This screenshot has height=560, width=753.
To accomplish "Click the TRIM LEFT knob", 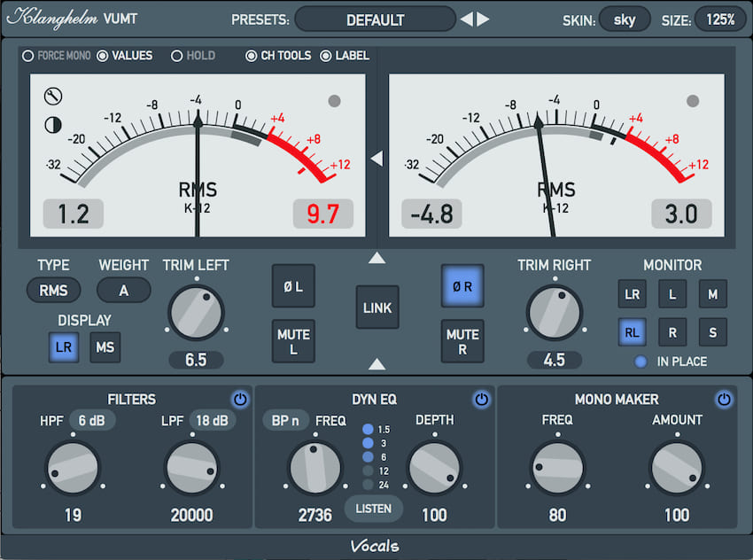I will tap(196, 313).
